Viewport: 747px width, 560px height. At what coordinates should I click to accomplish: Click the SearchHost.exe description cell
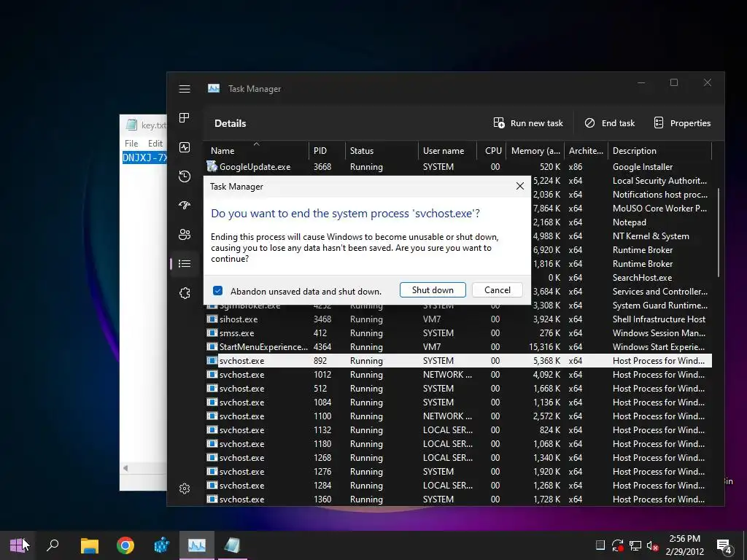coord(642,277)
